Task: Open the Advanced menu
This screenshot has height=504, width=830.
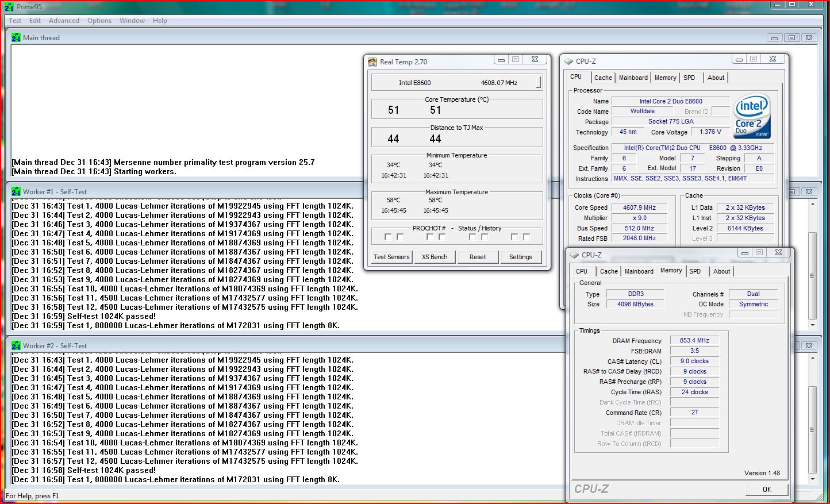Action: (x=64, y=21)
